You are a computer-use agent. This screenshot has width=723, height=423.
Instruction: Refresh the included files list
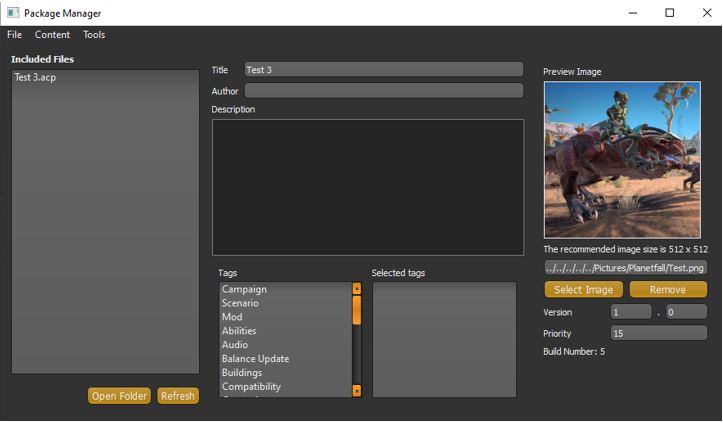[178, 396]
